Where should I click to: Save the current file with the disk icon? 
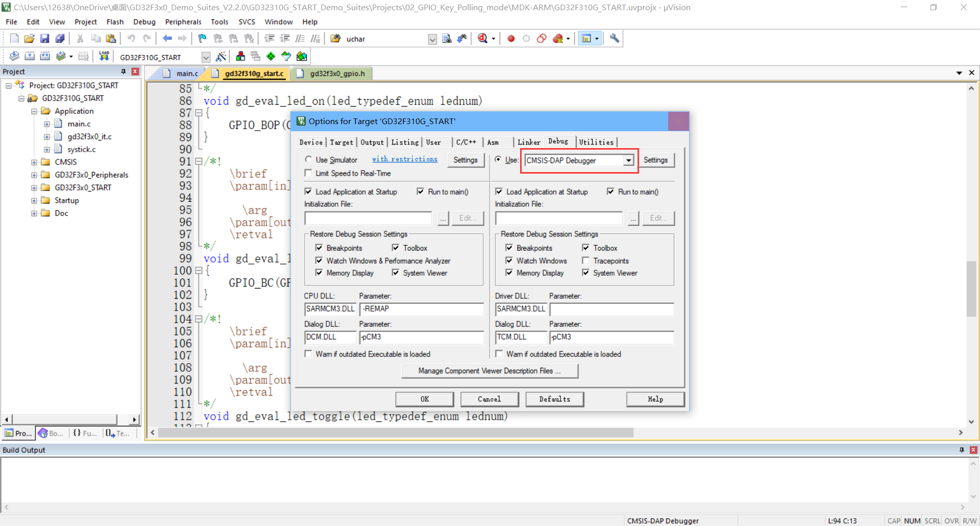(45, 38)
